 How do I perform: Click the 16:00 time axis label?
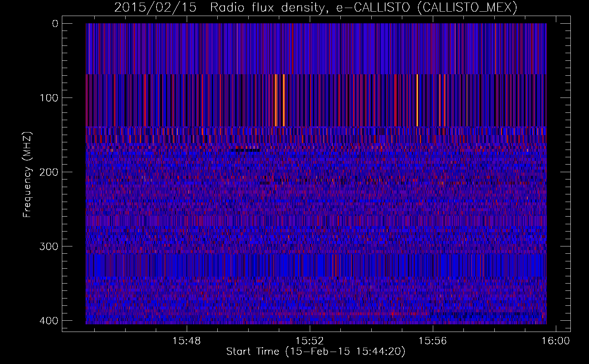[x=556, y=341]
